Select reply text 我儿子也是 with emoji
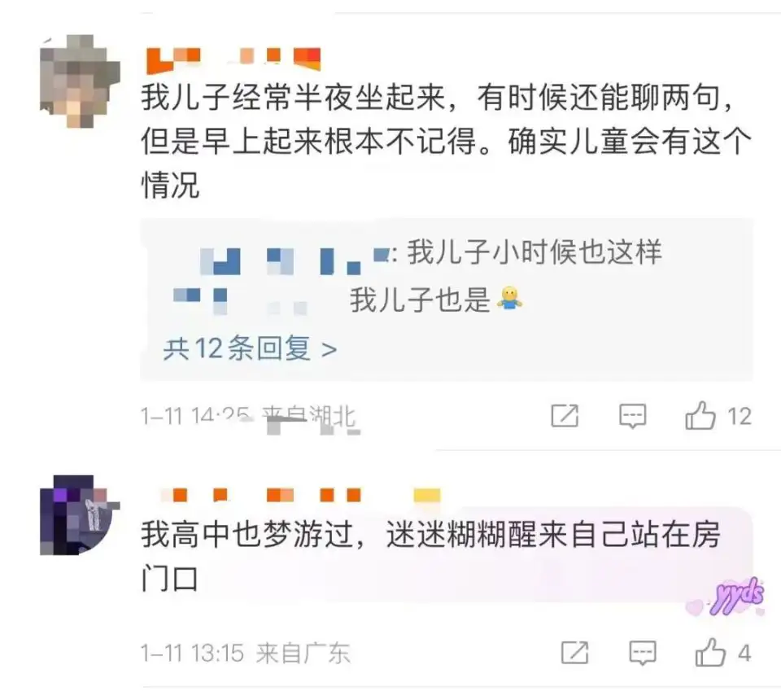The height and width of the screenshot is (700, 781). [436, 300]
